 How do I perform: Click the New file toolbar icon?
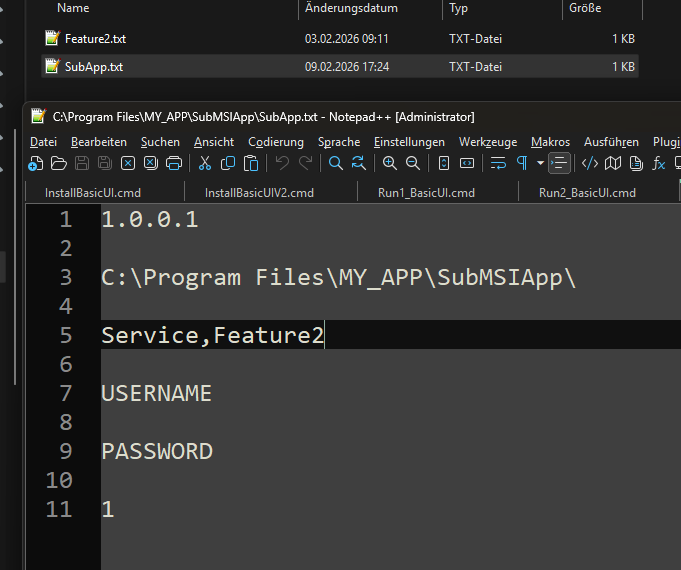tap(36, 163)
